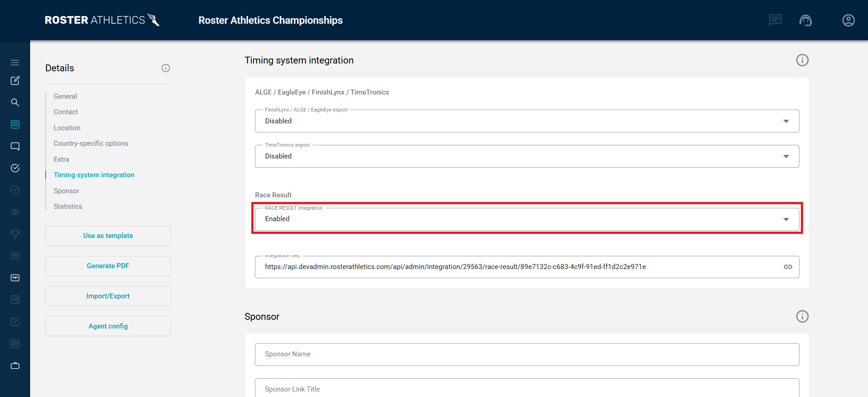Screen dimensions: 868x397
Task: Open Import/Export button
Action: click(x=108, y=296)
